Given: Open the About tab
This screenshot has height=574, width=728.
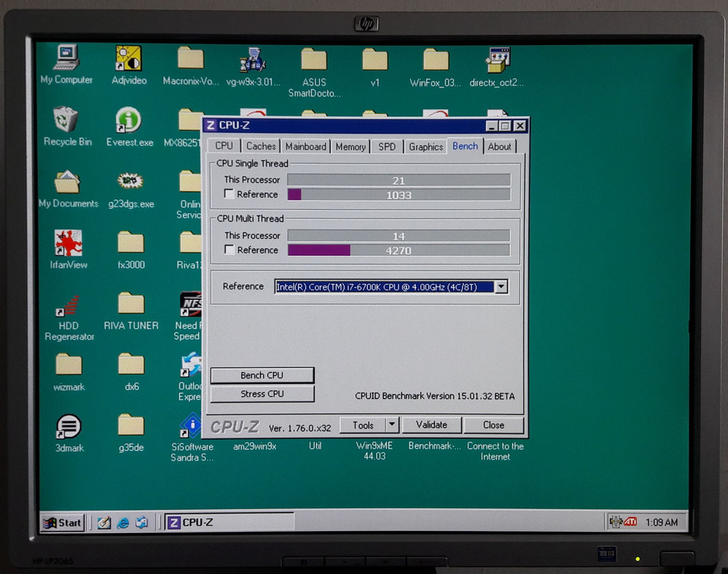Looking at the screenshot, I should [500, 146].
